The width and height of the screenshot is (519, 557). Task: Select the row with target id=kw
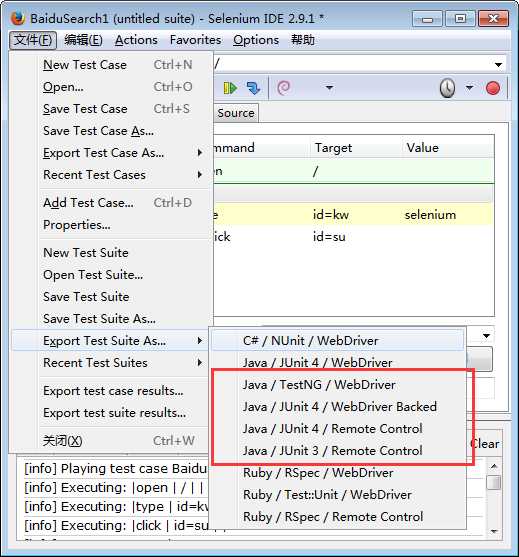click(x=353, y=215)
